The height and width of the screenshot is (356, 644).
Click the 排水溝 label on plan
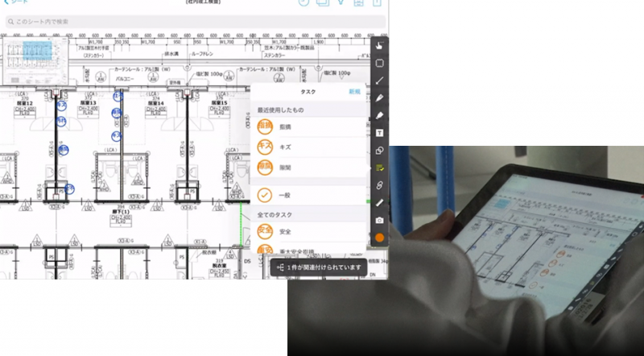point(171,54)
